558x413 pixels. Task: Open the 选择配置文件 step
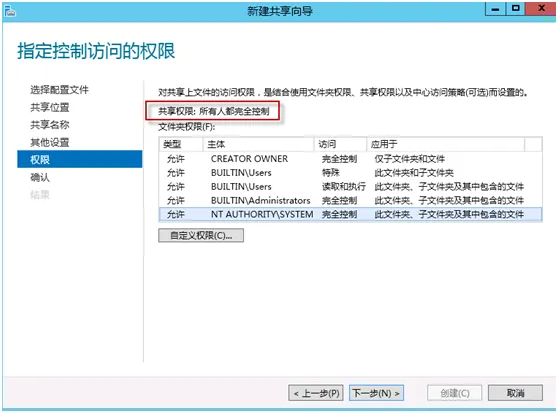pyautogui.click(x=59, y=90)
